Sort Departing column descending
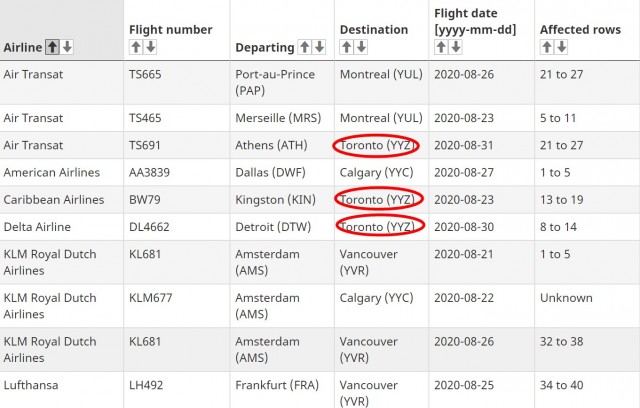Screen dimensions: 640x408 click(x=319, y=47)
